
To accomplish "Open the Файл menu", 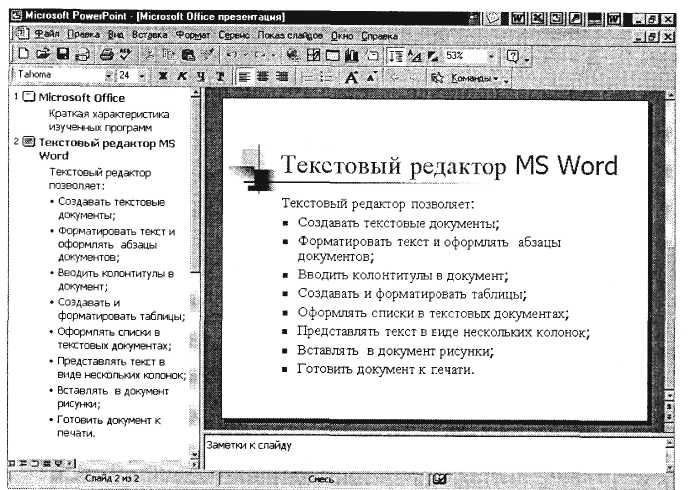I will tap(47, 34).
